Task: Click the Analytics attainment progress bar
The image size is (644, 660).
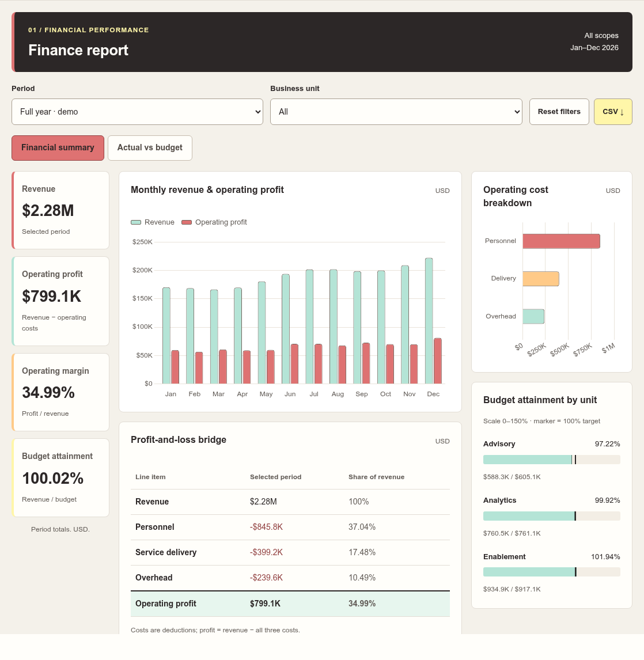Action: 551,516
